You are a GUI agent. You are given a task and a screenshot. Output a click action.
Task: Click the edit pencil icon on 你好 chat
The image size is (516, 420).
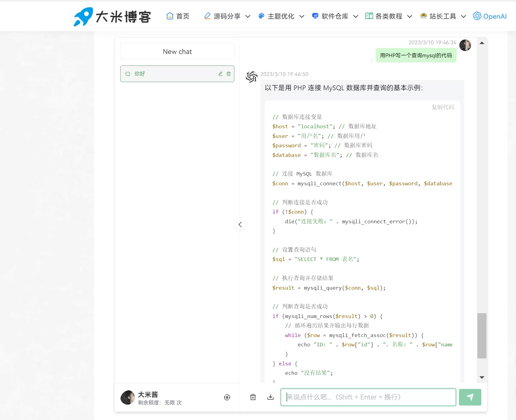point(220,74)
